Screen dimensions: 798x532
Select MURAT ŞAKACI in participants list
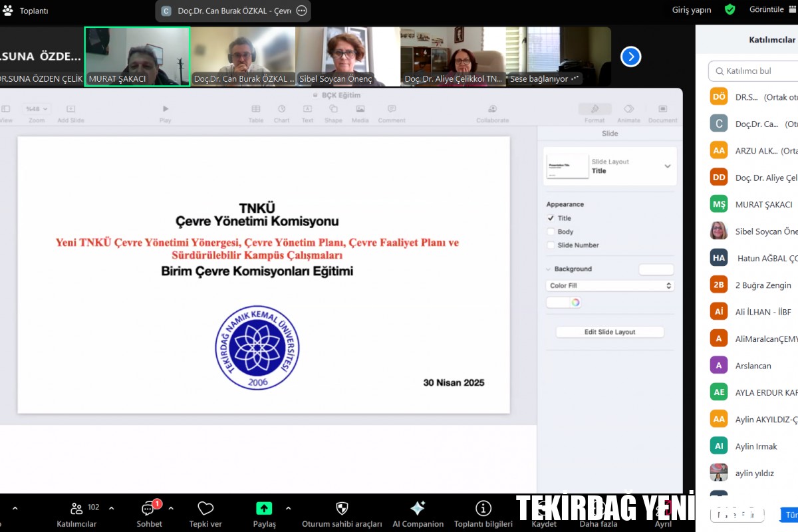coord(753,204)
